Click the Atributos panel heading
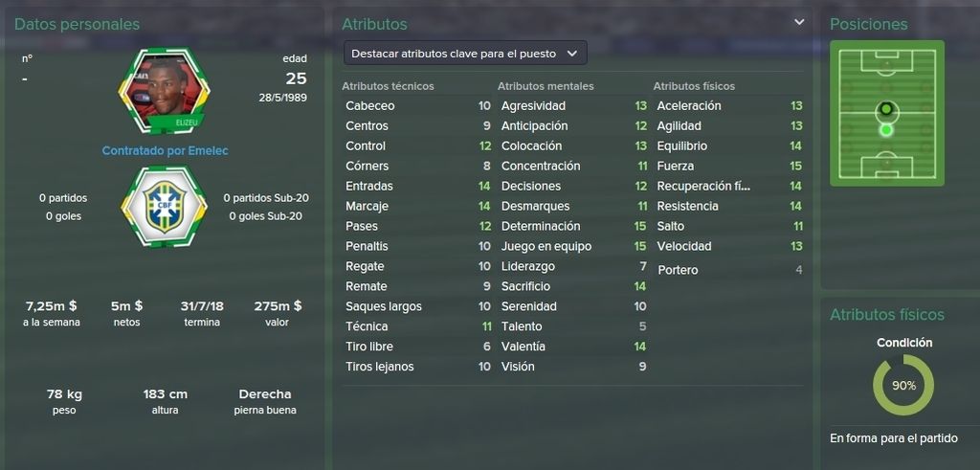The image size is (980, 470). (x=374, y=24)
